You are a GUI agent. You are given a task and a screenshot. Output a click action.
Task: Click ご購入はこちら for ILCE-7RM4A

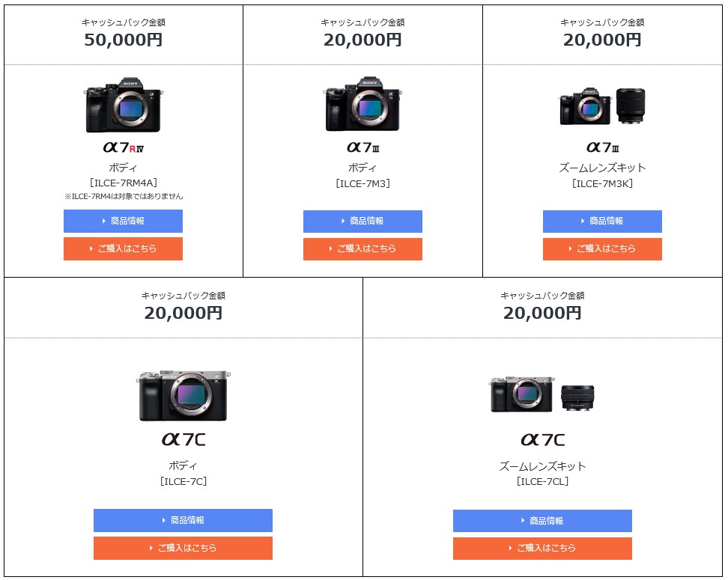(x=123, y=248)
